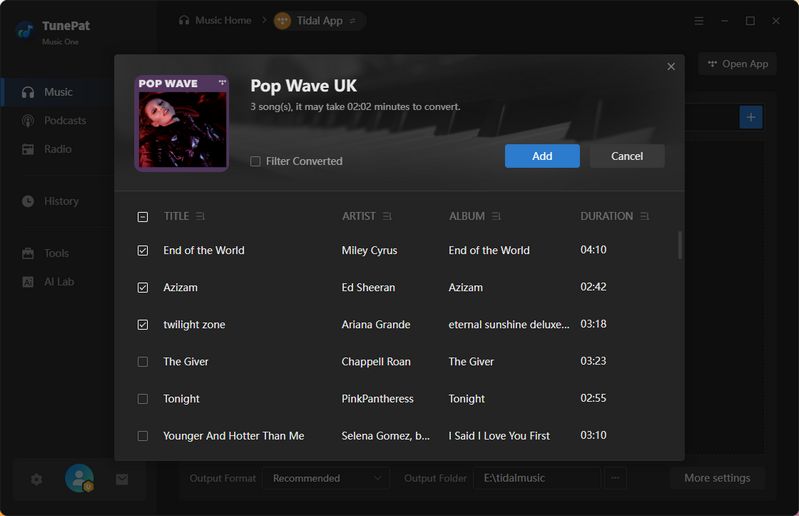Click the blue plus add button

click(x=751, y=117)
